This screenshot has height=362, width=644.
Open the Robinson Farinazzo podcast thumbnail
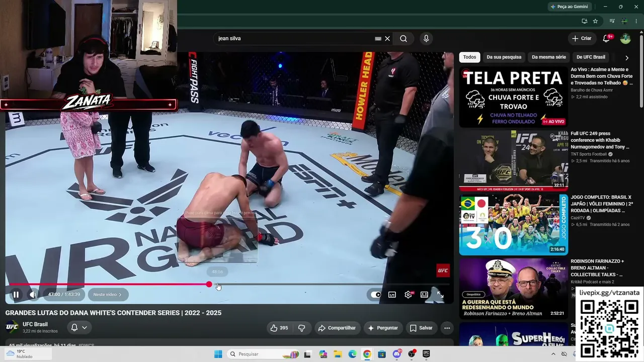(513, 289)
